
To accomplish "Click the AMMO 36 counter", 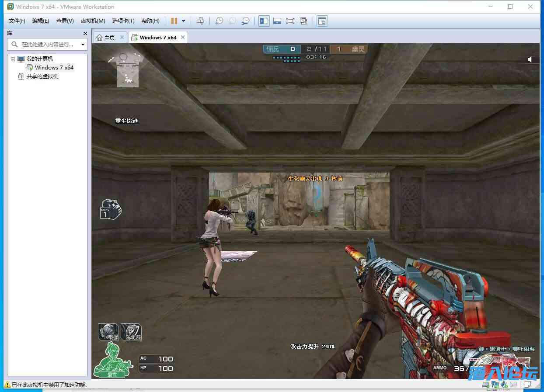I will (x=449, y=368).
